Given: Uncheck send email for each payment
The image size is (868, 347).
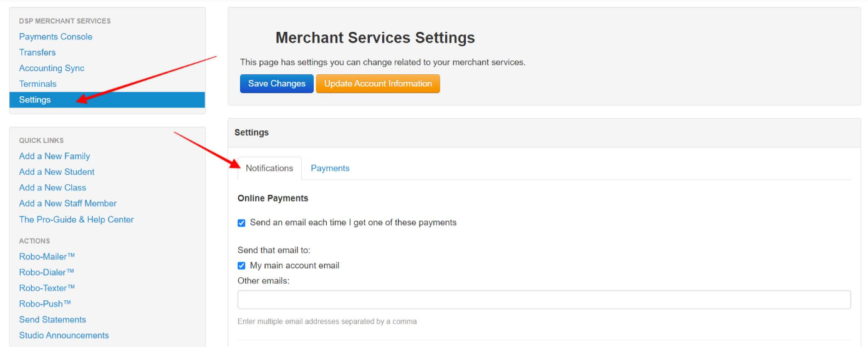Looking at the screenshot, I should [241, 223].
